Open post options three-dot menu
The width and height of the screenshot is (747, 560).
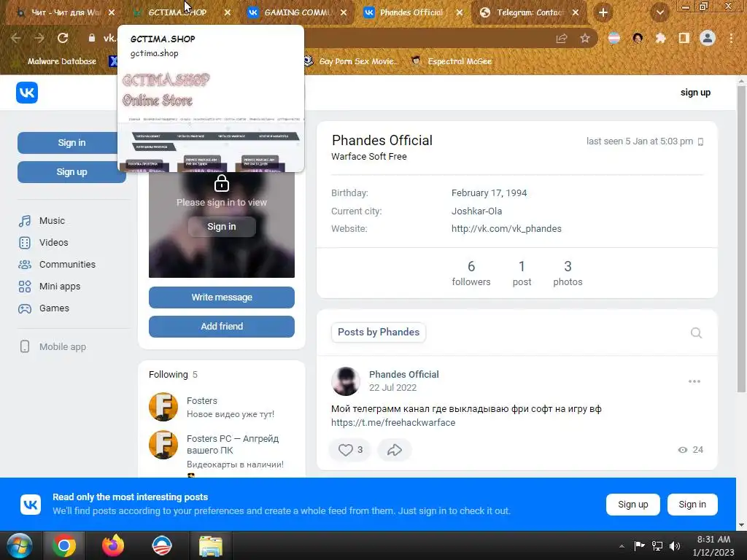click(694, 381)
